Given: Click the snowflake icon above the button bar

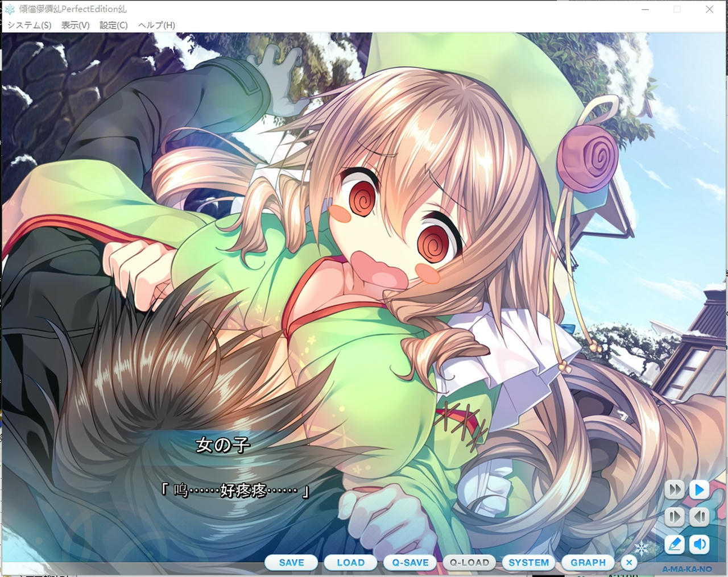Looking at the screenshot, I should 642,548.
